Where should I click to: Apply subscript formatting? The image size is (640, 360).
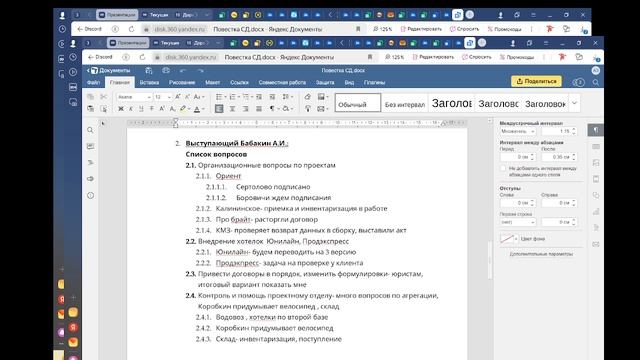(x=172, y=109)
